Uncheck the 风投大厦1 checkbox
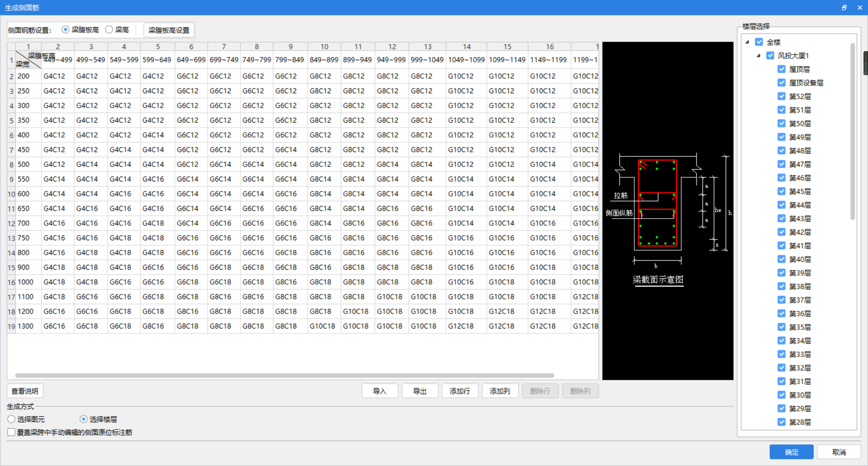The width and height of the screenshot is (868, 466). pyautogui.click(x=770, y=56)
